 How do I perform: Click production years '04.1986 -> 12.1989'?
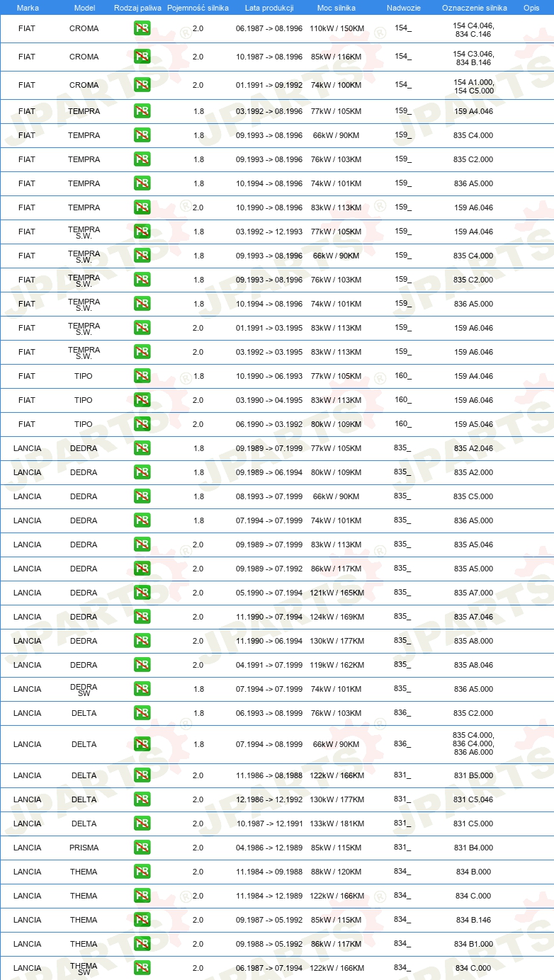pos(269,848)
